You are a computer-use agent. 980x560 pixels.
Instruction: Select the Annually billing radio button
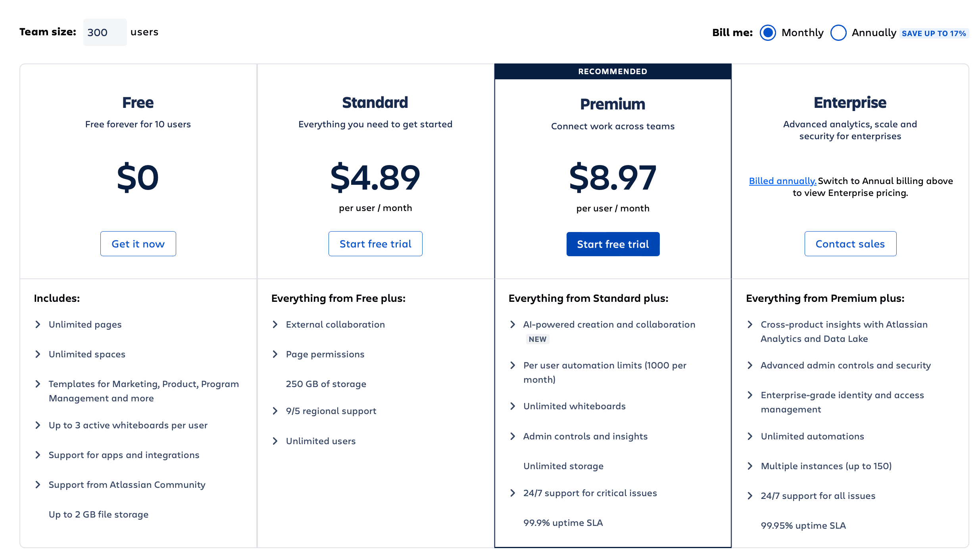pyautogui.click(x=838, y=33)
